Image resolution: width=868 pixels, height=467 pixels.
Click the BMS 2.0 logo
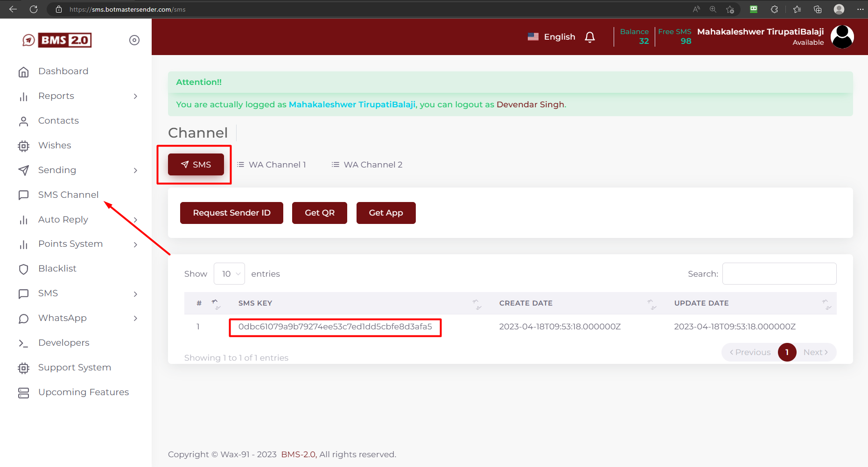point(57,40)
